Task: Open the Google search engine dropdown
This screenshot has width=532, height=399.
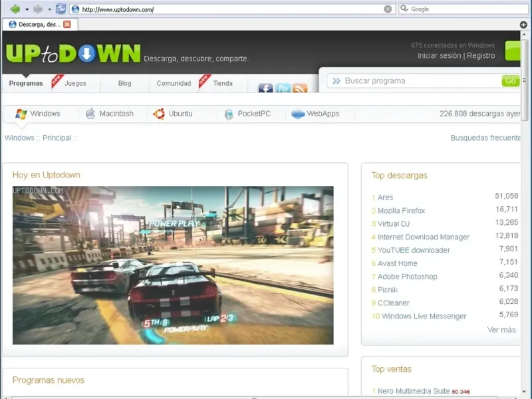Action: point(404,9)
